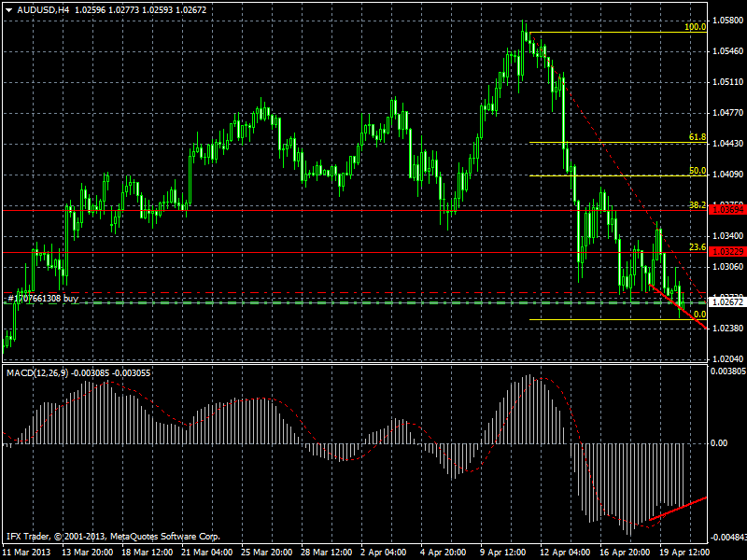The width and height of the screenshot is (747, 560).
Task: Click the MACD scale value -0.004843
Action: coord(728,538)
